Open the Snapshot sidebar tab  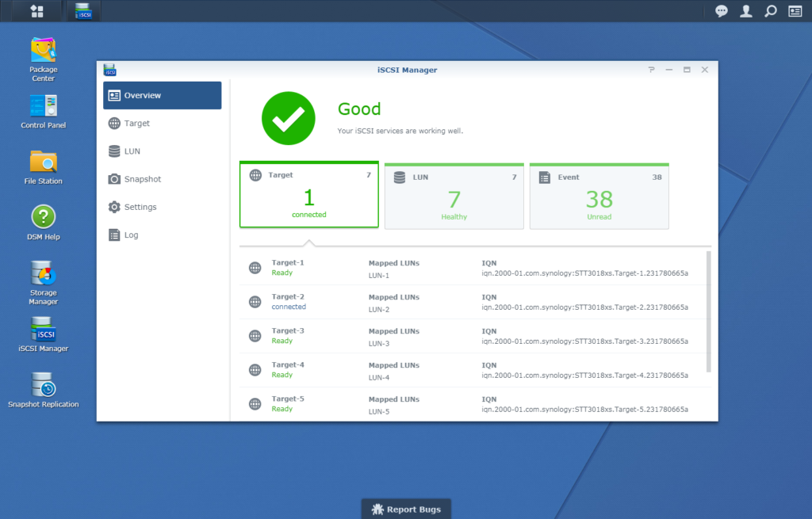coord(162,179)
